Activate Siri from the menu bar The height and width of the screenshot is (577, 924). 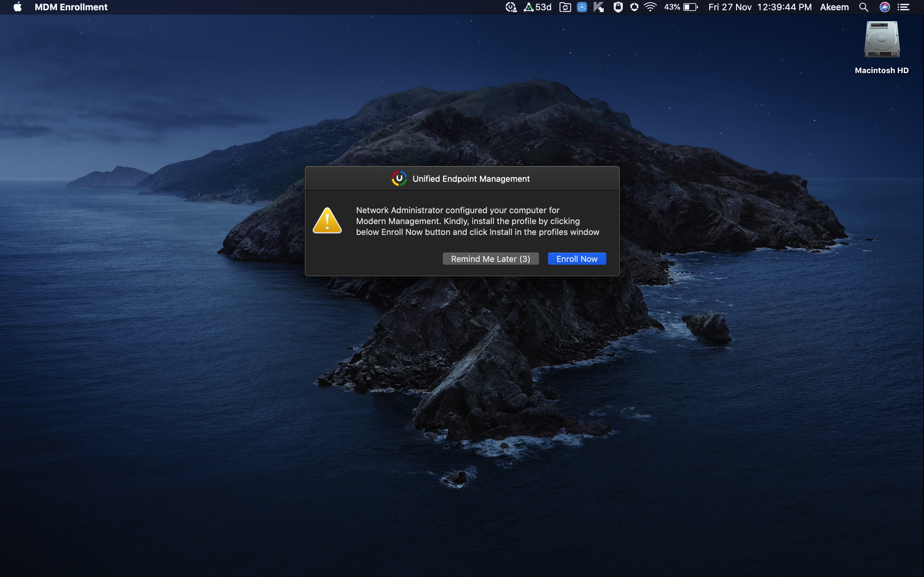(885, 7)
